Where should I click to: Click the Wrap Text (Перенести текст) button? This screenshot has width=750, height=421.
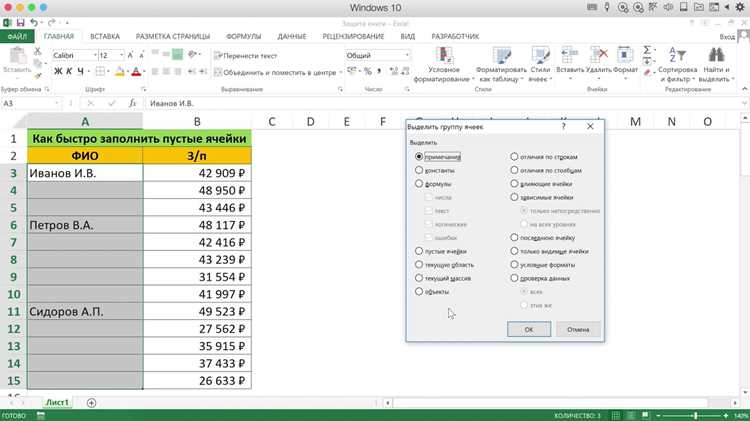(x=245, y=55)
